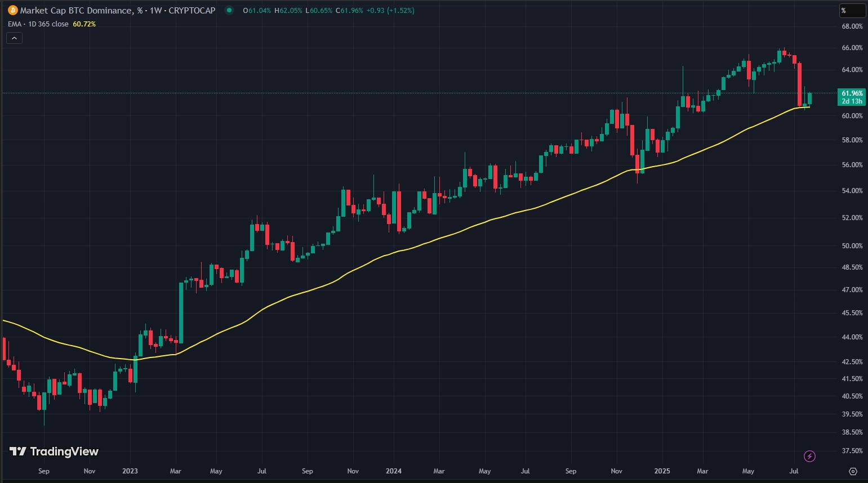Collapse the indicator legend with the arrow button
The height and width of the screenshot is (483, 868).
point(15,38)
